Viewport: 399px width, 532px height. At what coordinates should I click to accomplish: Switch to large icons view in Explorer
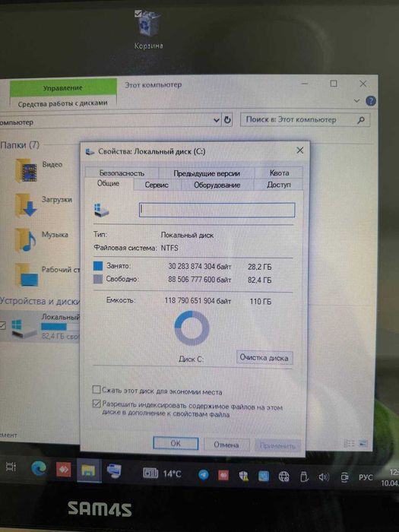(x=363, y=443)
